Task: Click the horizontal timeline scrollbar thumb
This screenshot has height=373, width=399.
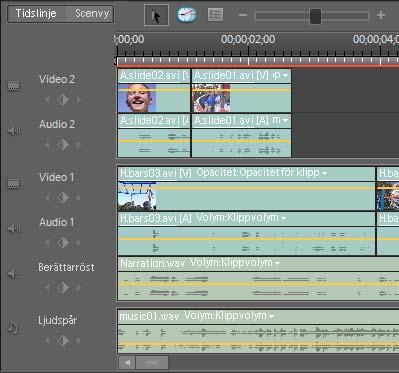Action: pyautogui.click(x=152, y=362)
